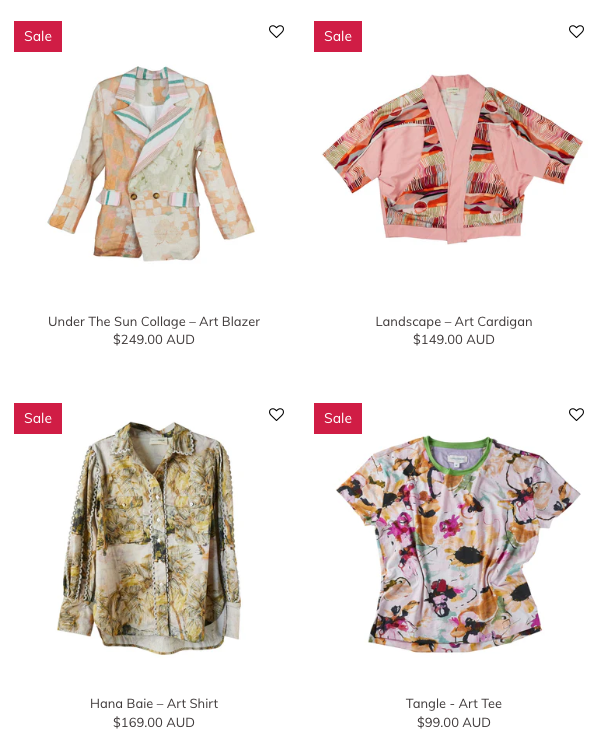Click the $99.00 AUD tee price
This screenshot has width=610, height=752.
point(454,722)
